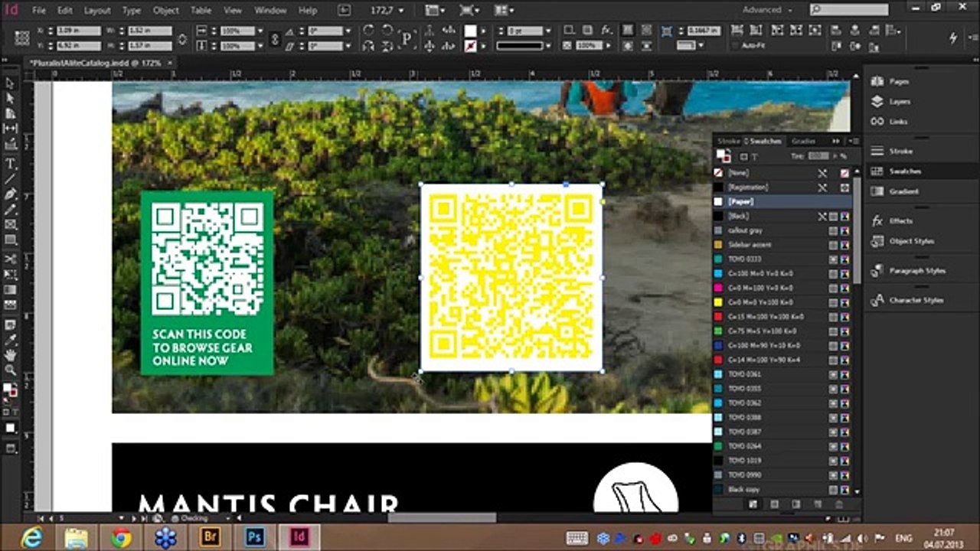The width and height of the screenshot is (980, 551).
Task: Switch to the Stroke tab in Swatches panel
Action: tap(728, 142)
